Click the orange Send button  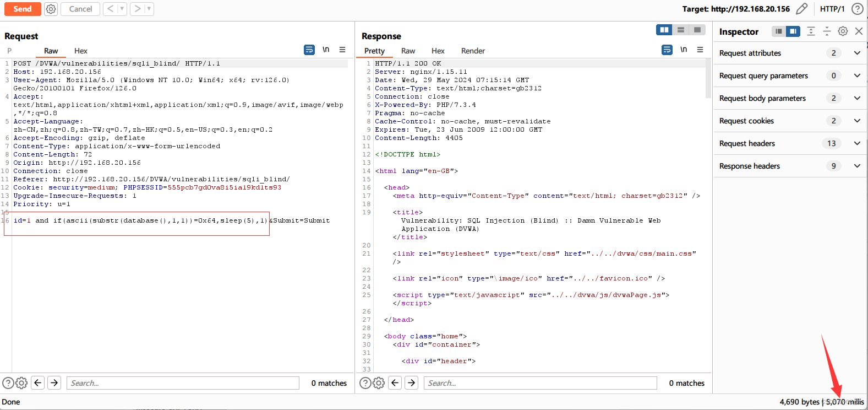(x=23, y=9)
